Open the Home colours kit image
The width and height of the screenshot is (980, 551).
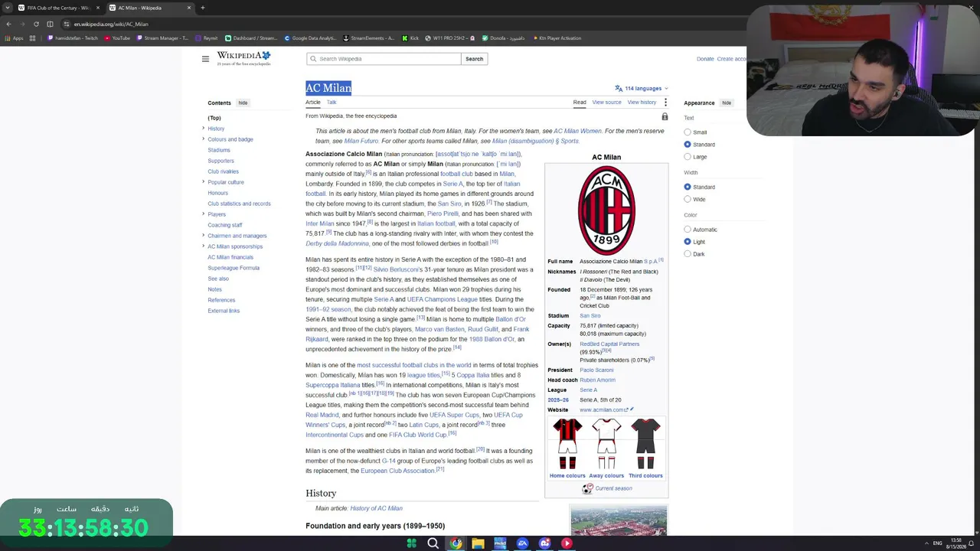point(567,444)
